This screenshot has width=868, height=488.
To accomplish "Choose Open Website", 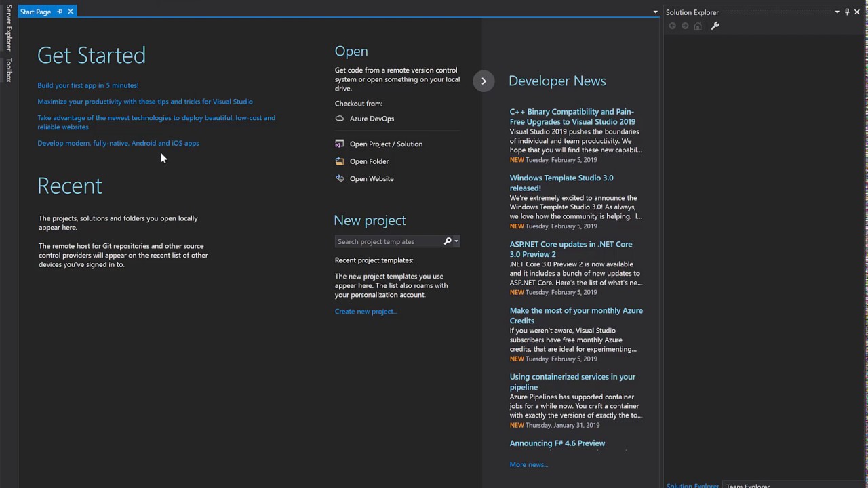I will (x=372, y=178).
